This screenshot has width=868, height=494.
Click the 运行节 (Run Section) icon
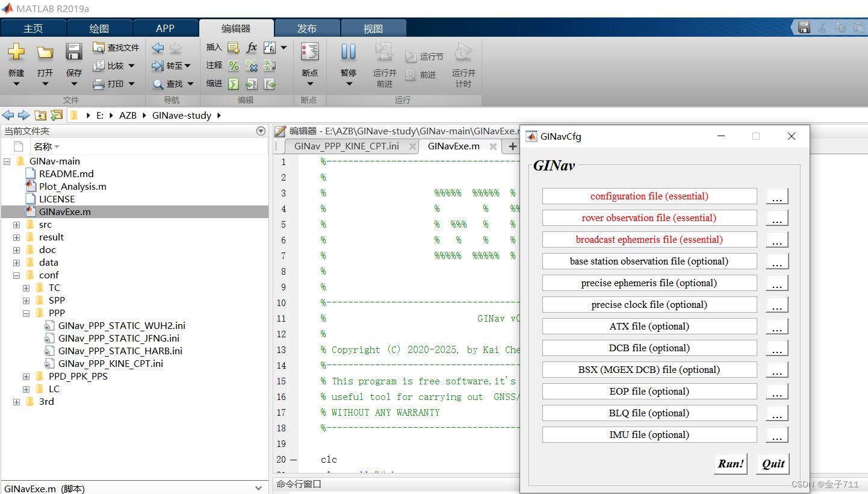(x=411, y=57)
